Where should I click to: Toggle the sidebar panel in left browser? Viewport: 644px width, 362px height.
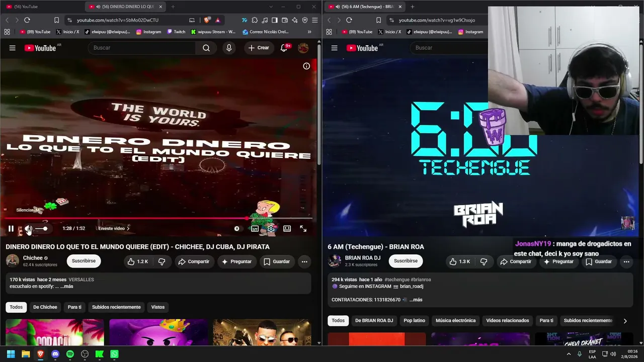(275, 20)
